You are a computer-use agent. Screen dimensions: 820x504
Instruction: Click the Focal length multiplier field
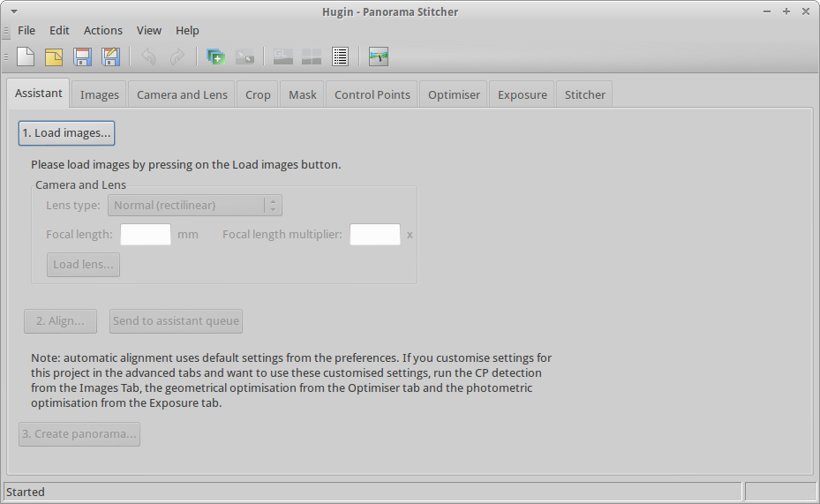[x=375, y=235]
